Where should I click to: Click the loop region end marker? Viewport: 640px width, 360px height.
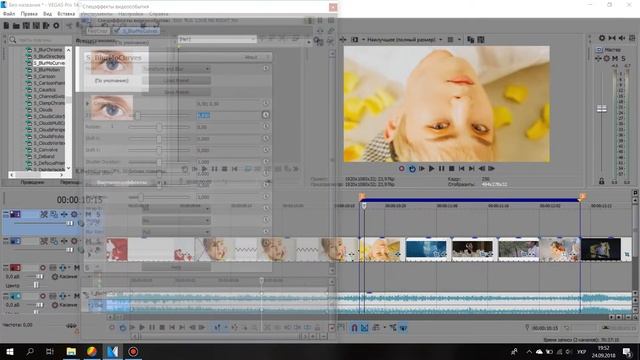click(582, 197)
